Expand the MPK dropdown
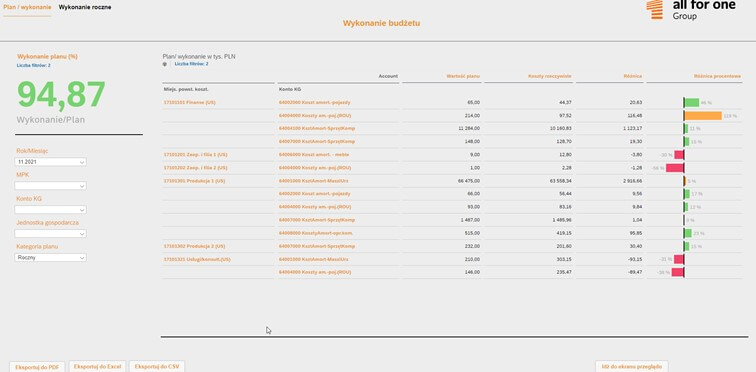The image size is (756, 372). click(x=50, y=186)
